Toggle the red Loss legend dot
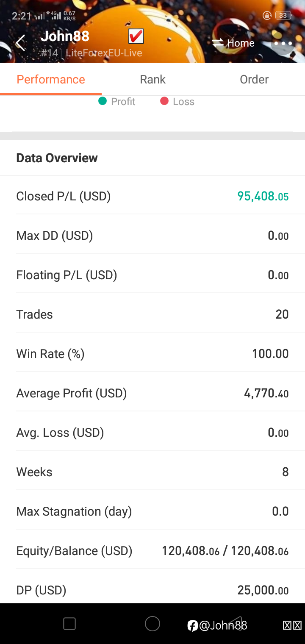Screen dimensions: 305x644 (x=164, y=101)
